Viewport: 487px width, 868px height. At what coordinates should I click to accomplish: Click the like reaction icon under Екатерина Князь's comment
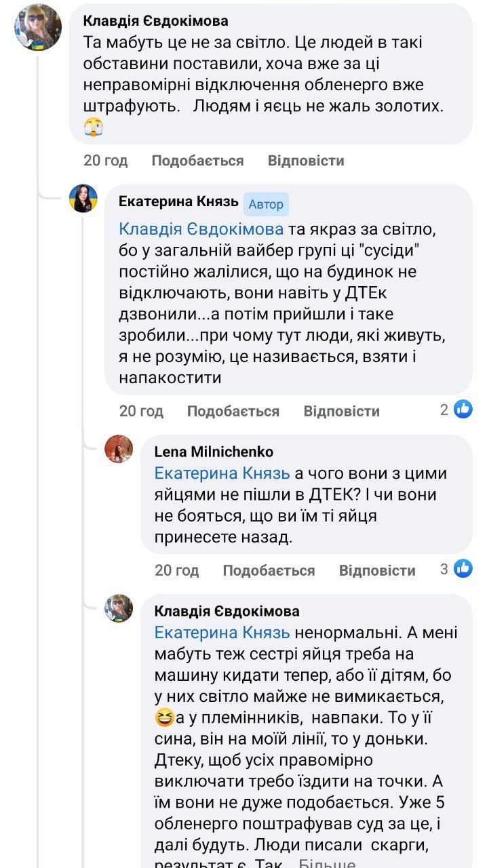click(x=463, y=409)
